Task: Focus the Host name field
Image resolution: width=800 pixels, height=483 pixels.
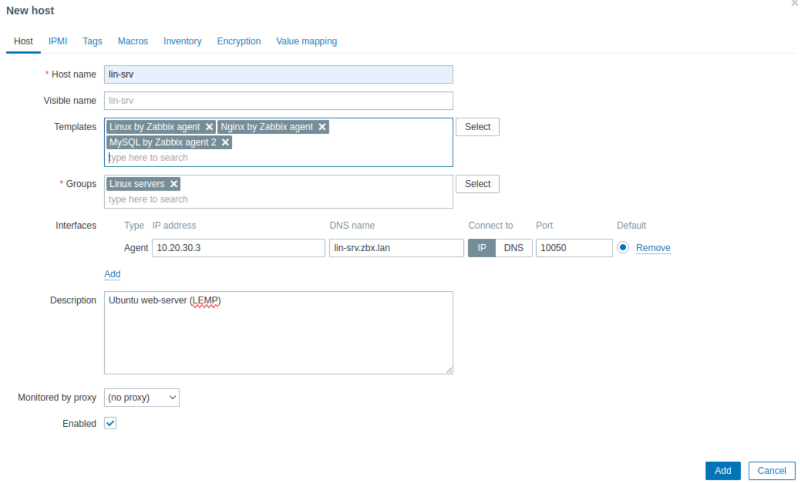Action: tap(279, 74)
